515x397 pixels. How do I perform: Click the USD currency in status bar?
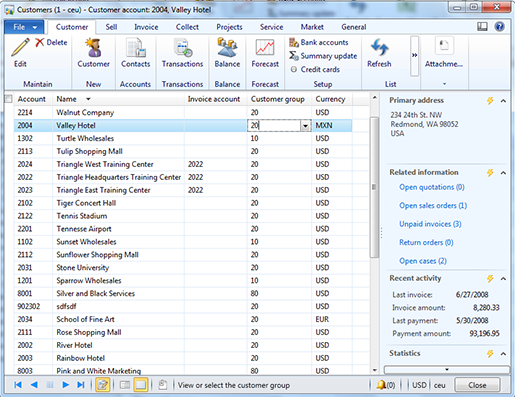pyautogui.click(x=419, y=385)
